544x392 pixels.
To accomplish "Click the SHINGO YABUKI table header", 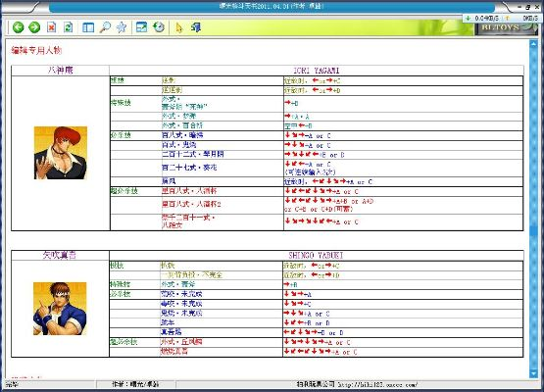I will point(316,256).
